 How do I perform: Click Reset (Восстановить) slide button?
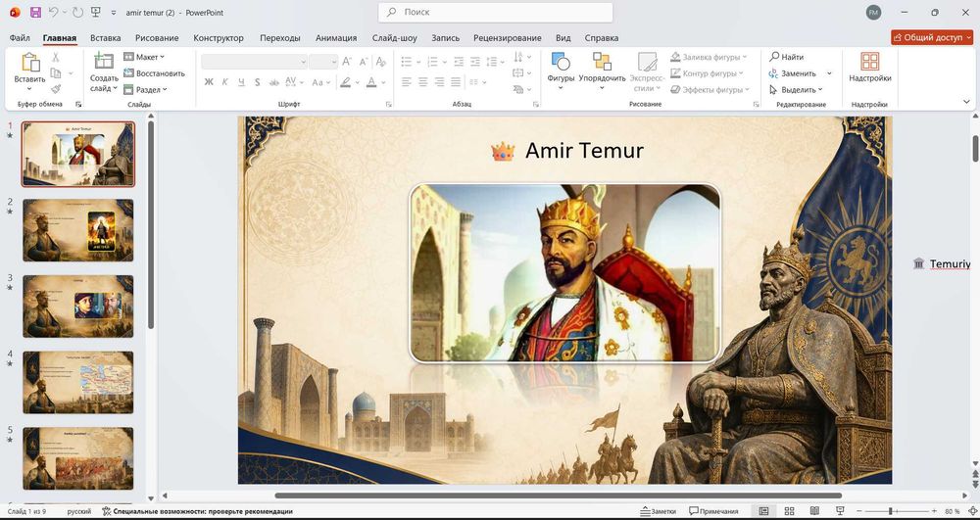tap(155, 73)
